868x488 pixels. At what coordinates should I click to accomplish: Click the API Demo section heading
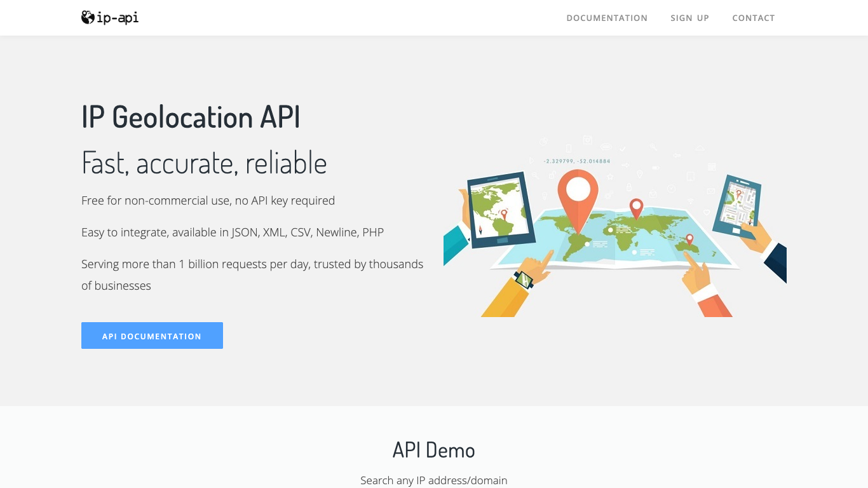click(x=433, y=450)
